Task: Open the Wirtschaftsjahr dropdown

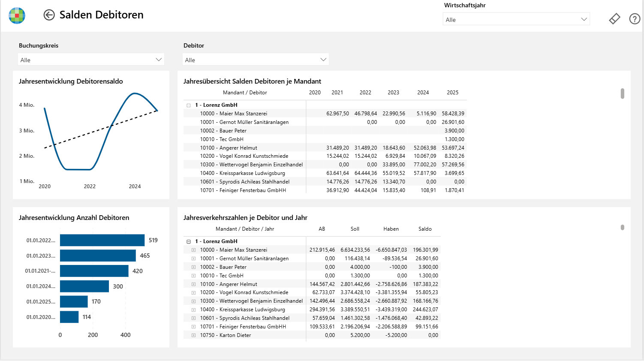Action: (x=516, y=19)
